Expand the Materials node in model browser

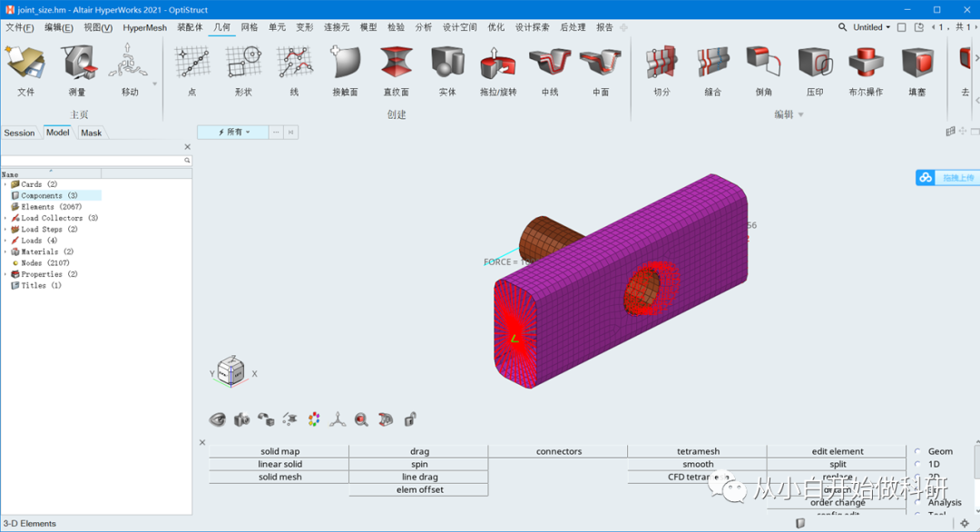coord(7,251)
